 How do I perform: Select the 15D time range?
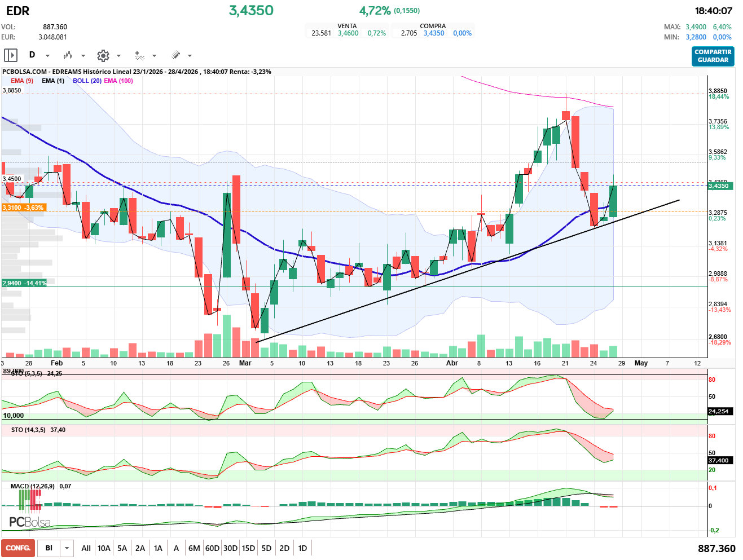click(248, 548)
